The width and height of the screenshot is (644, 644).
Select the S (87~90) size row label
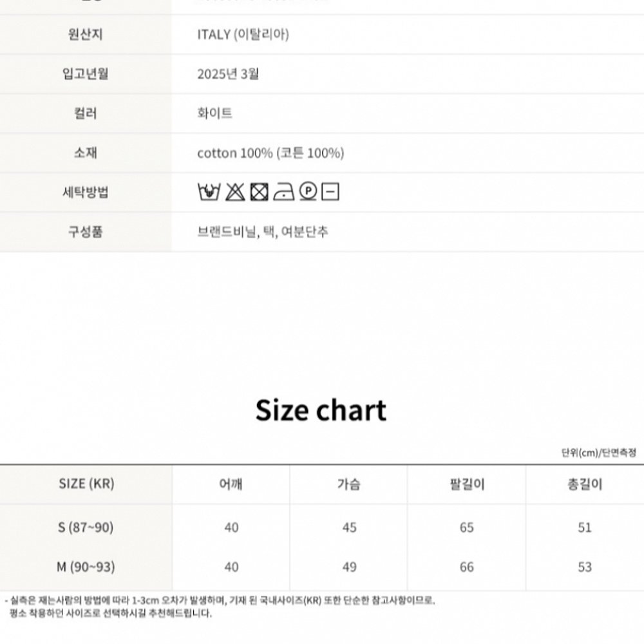click(x=86, y=527)
